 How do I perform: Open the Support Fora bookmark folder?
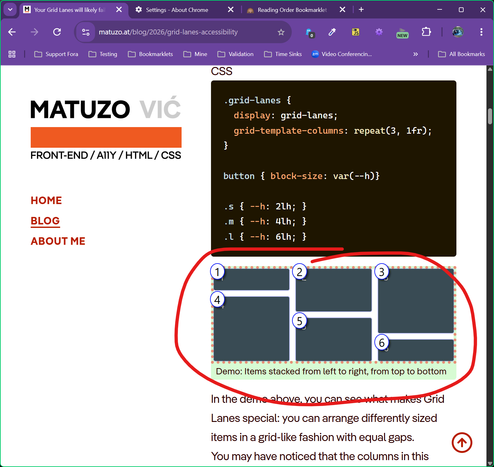56,54
